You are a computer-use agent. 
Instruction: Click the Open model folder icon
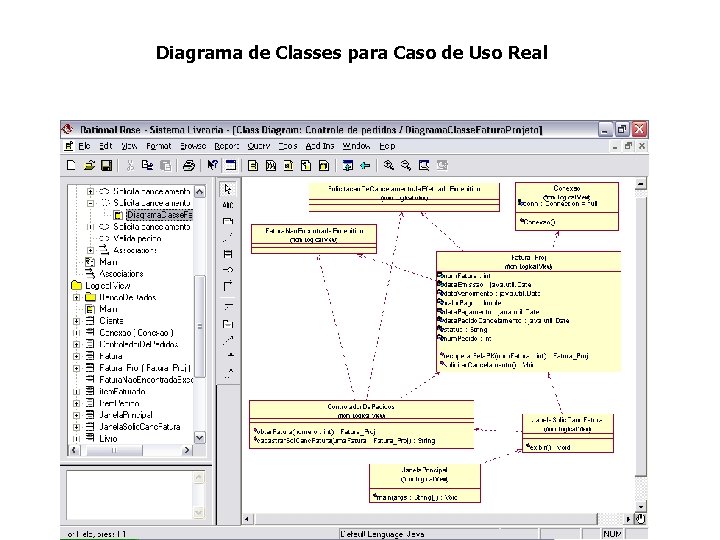(x=89, y=165)
